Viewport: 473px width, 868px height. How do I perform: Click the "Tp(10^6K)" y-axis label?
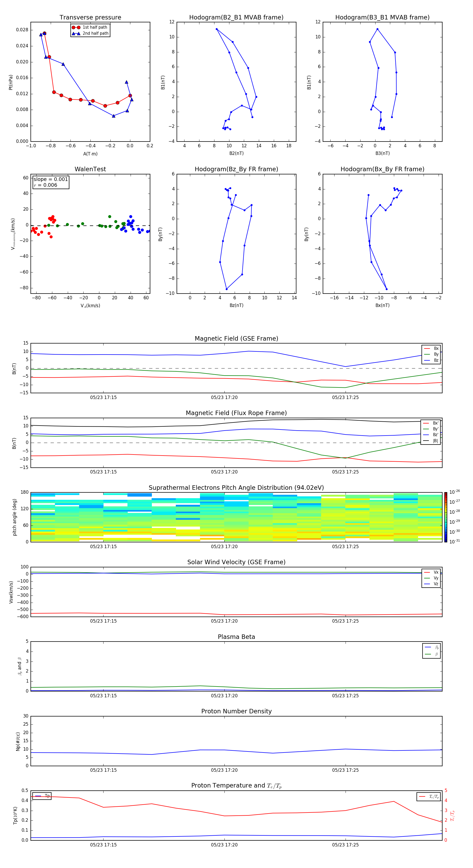coord(15,815)
